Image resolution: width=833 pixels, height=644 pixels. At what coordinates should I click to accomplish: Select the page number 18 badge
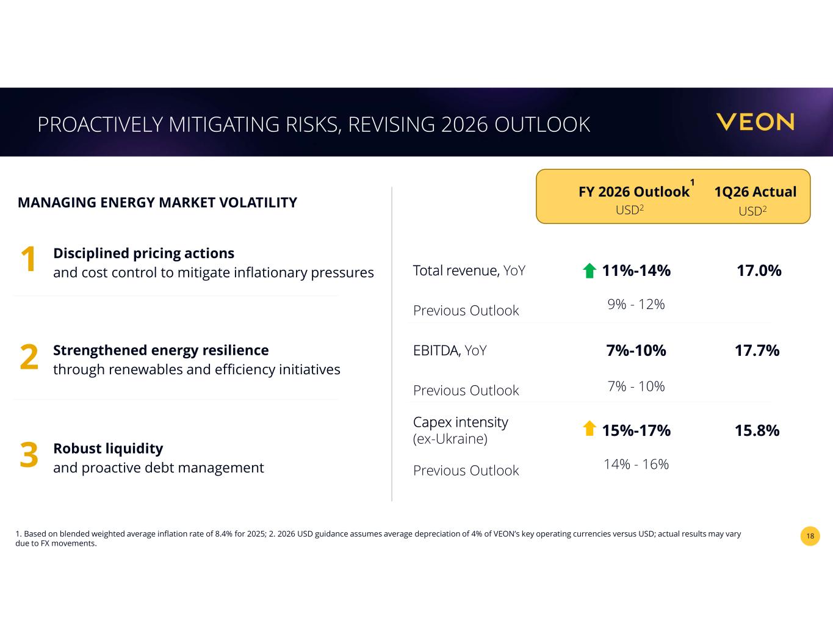point(810,536)
